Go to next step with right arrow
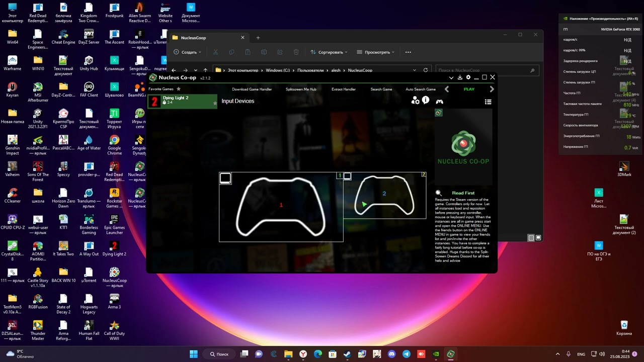Screen dimensions: 644x362 pyautogui.click(x=492, y=89)
